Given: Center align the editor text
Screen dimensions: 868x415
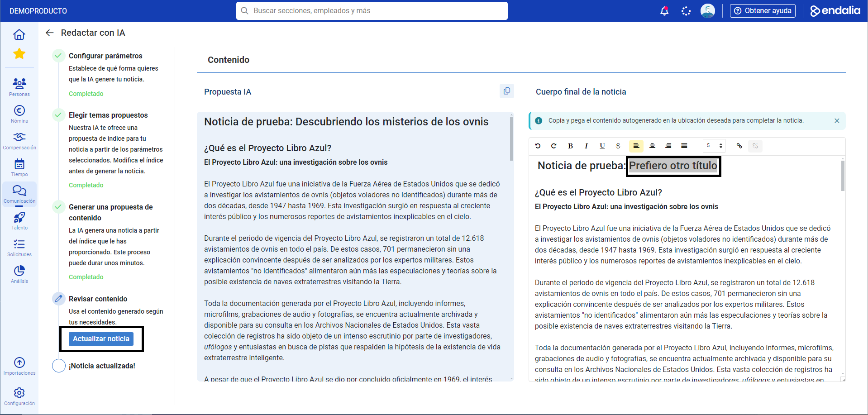Looking at the screenshot, I should pyautogui.click(x=652, y=146).
